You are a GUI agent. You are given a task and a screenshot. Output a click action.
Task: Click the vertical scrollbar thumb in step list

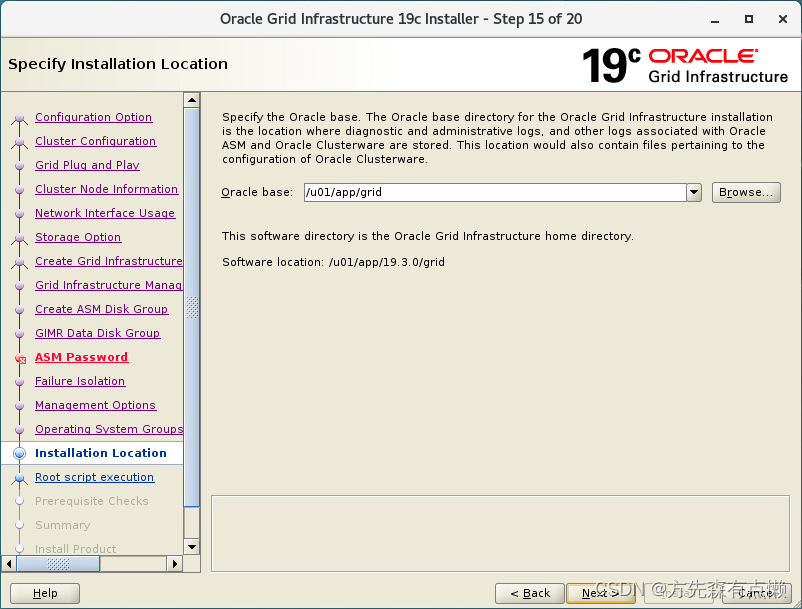point(192,307)
